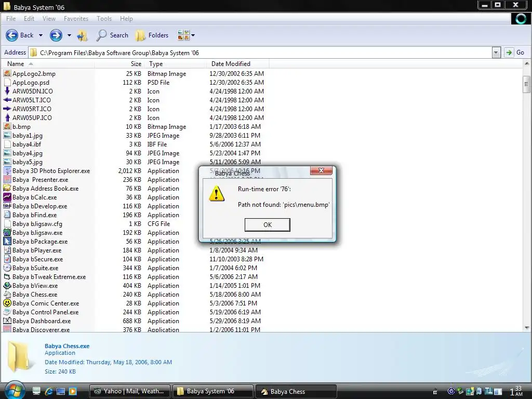Select Babya bSecure.exe icon

tap(7, 259)
